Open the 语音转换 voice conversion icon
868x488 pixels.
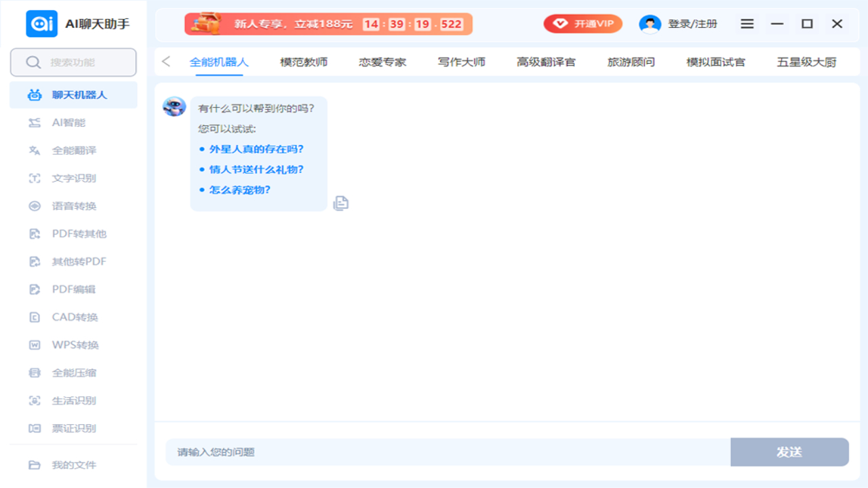35,206
